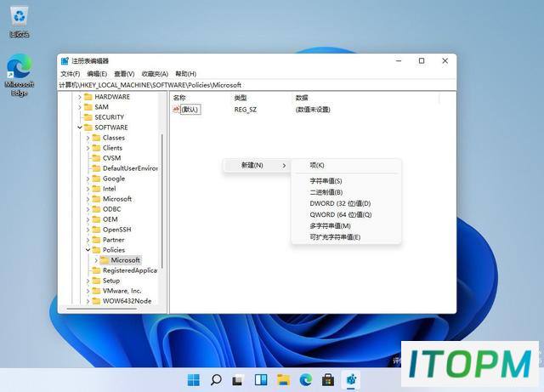This screenshot has height=392, width=544.
Task: Click the registry path address bar
Action: pos(257,85)
